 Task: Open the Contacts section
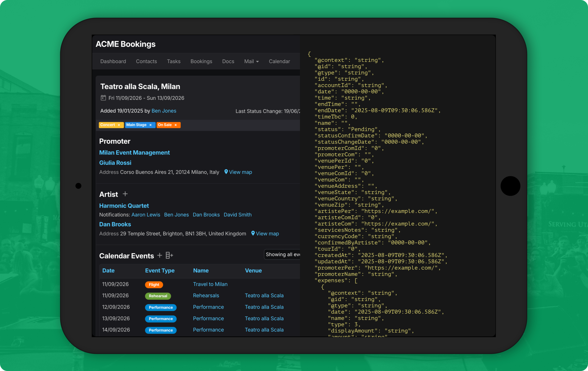[x=146, y=61]
